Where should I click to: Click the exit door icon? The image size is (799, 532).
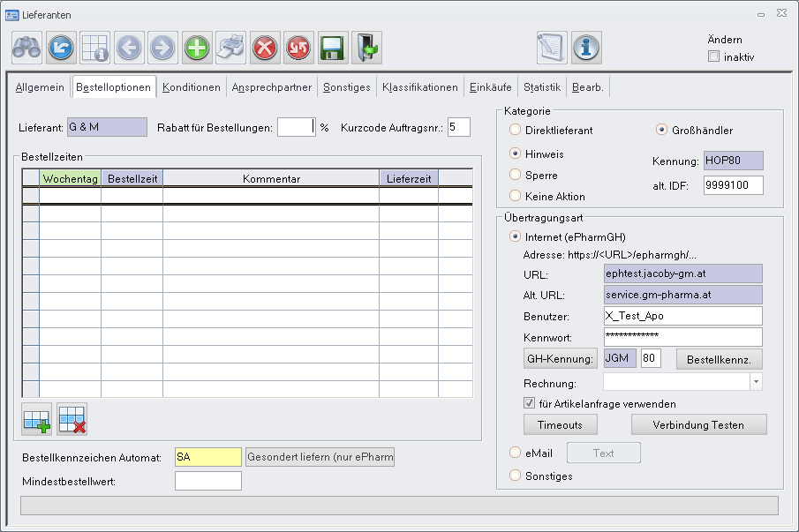pyautogui.click(x=366, y=48)
